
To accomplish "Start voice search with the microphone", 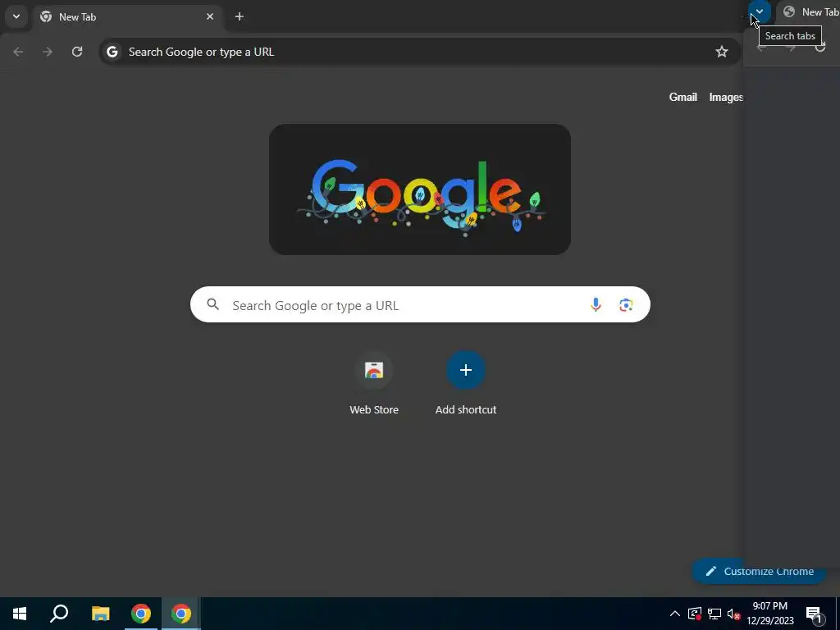I will coord(596,304).
